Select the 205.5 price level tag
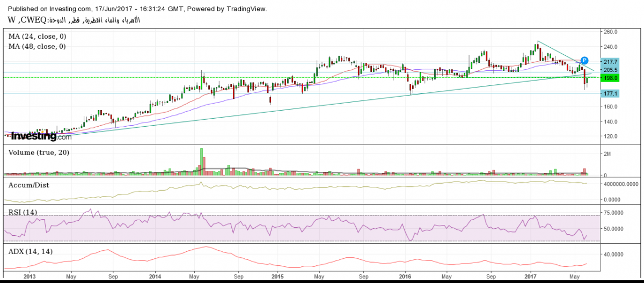 click(x=611, y=70)
